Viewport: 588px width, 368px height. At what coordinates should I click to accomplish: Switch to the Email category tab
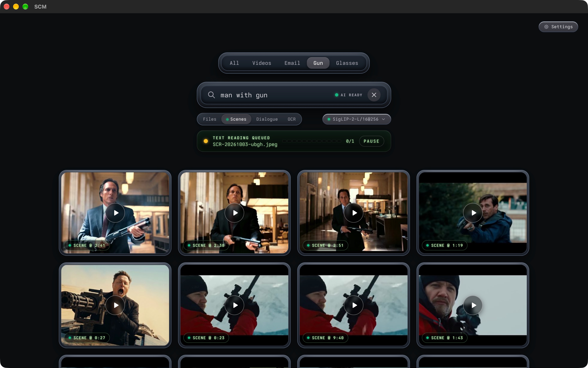click(x=292, y=63)
